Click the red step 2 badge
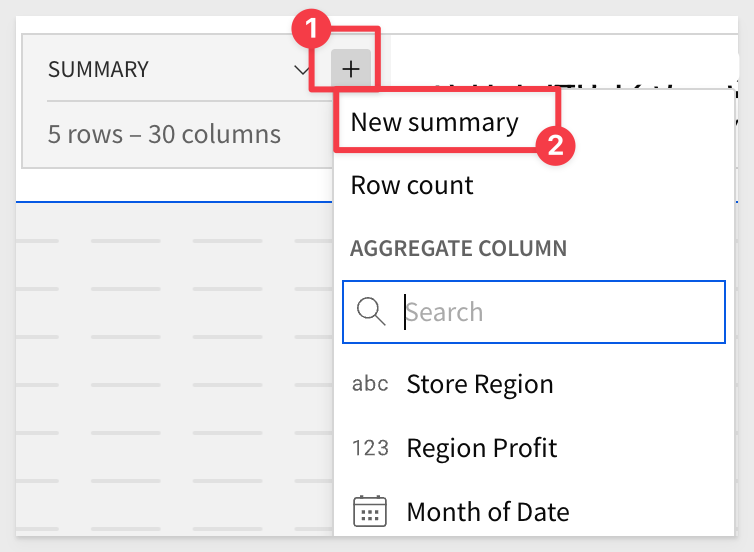The width and height of the screenshot is (754, 552). (554, 144)
